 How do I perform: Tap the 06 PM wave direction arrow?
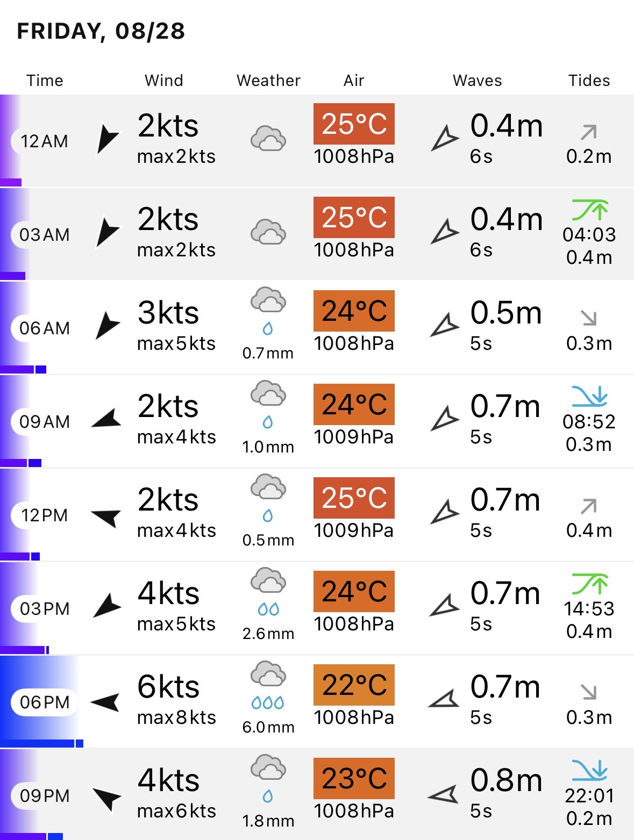tap(444, 700)
